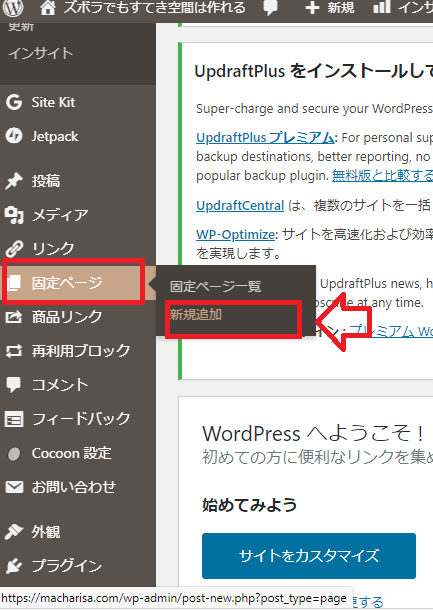The image size is (433, 610).
Task: Click the Jetpack lightning icon
Action: [14, 136]
